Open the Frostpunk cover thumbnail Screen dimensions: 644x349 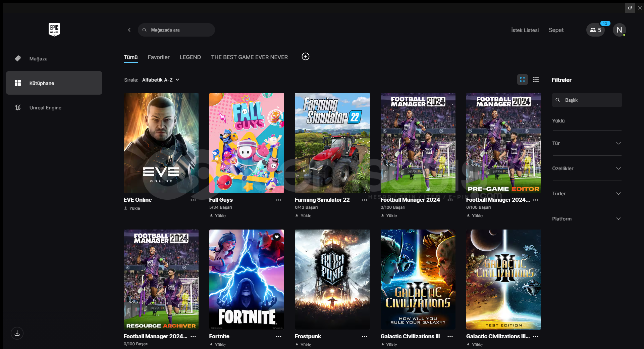pos(332,280)
